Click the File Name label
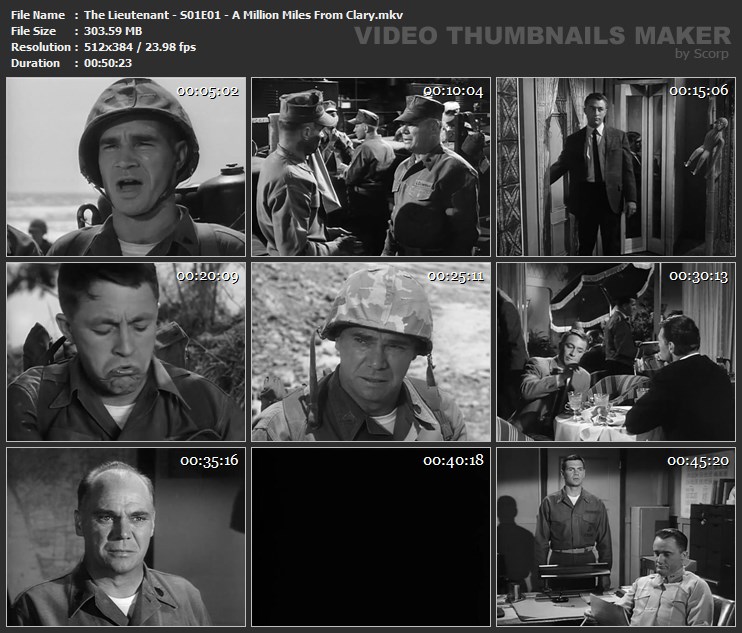The width and height of the screenshot is (742, 633). [38, 15]
